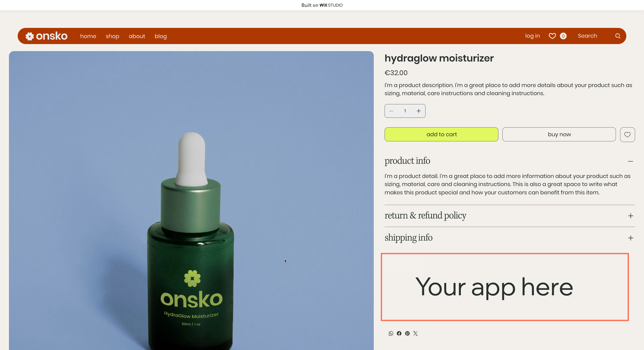This screenshot has width=644, height=350.
Task: Click the quantity input field
Action: pos(405,111)
